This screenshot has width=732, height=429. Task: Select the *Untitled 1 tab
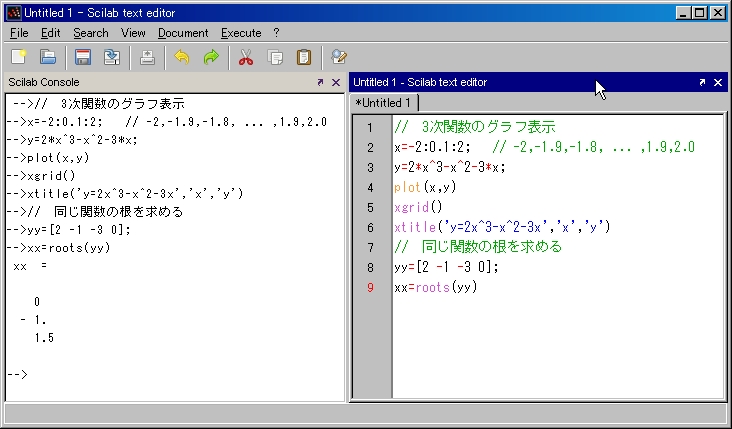coord(383,103)
